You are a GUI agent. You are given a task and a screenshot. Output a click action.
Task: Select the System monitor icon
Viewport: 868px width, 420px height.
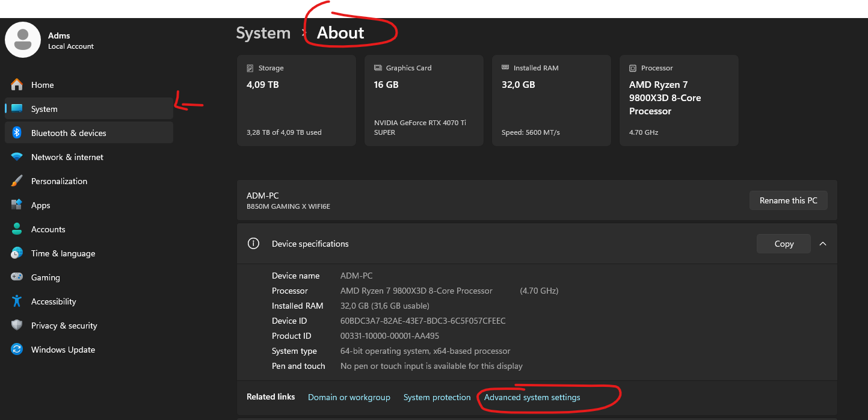pyautogui.click(x=17, y=109)
